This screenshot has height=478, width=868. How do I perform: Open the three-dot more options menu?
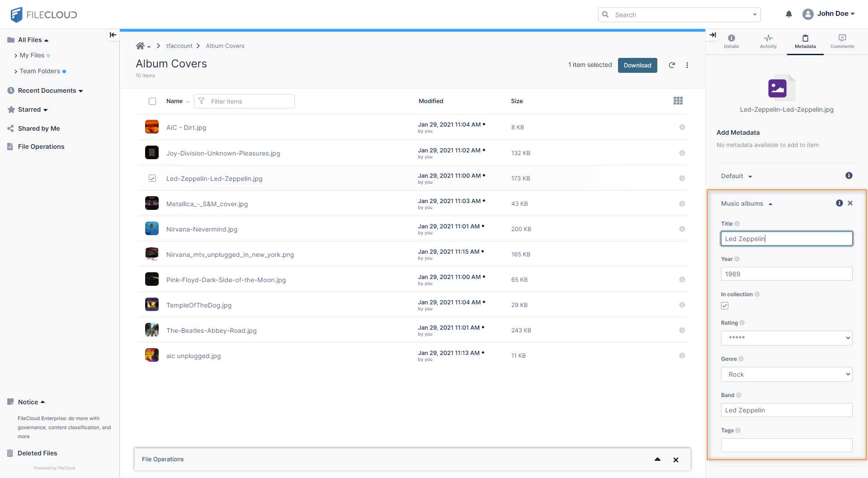point(687,65)
